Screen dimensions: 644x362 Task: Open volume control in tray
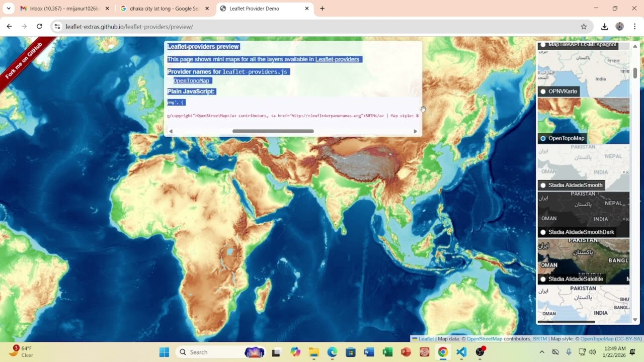click(x=592, y=352)
